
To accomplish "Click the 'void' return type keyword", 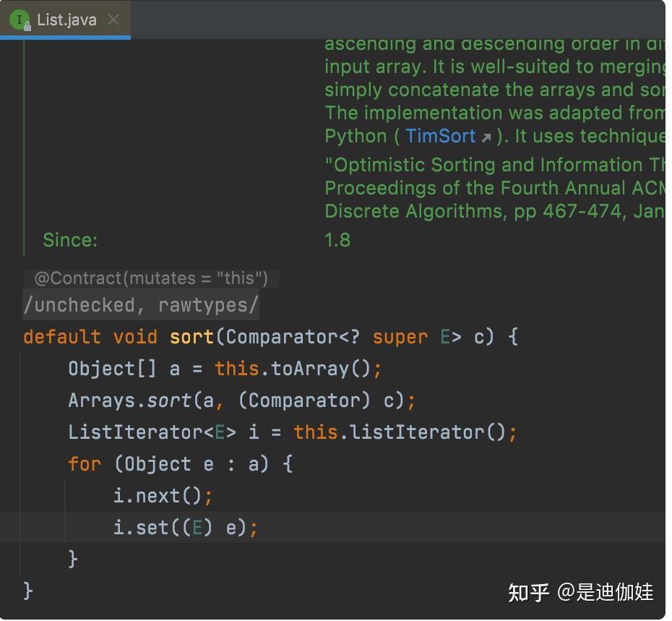I will pos(135,337).
